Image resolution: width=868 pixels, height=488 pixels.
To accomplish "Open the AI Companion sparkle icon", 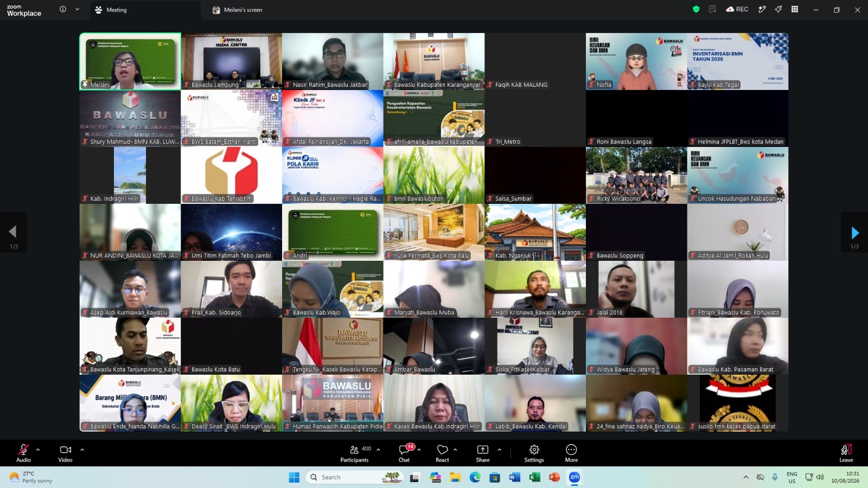I will coord(778,9).
